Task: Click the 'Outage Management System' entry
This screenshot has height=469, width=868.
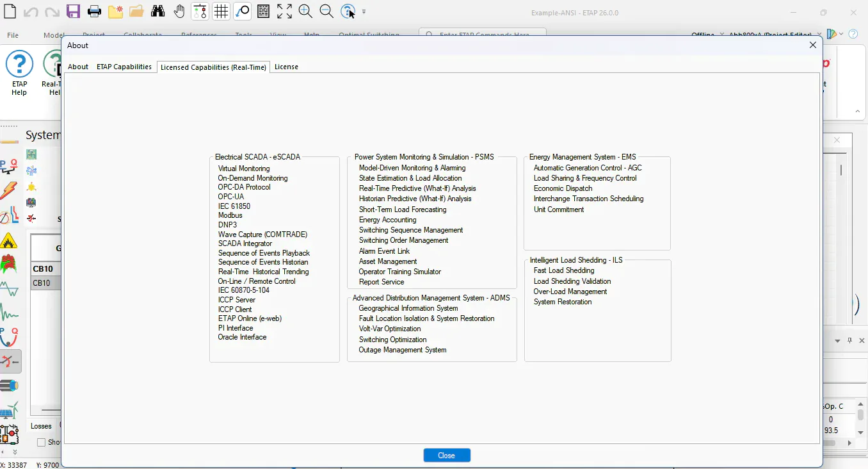Action: coord(403,350)
